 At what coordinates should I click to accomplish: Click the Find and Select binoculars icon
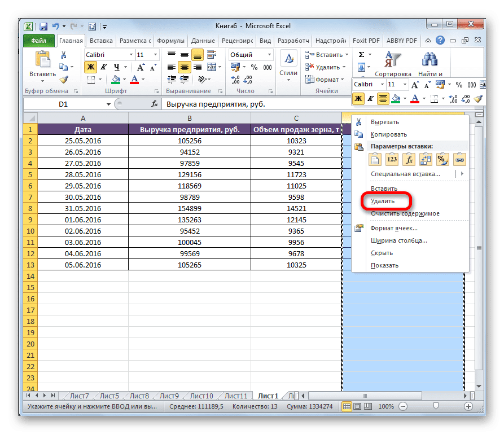coord(430,59)
